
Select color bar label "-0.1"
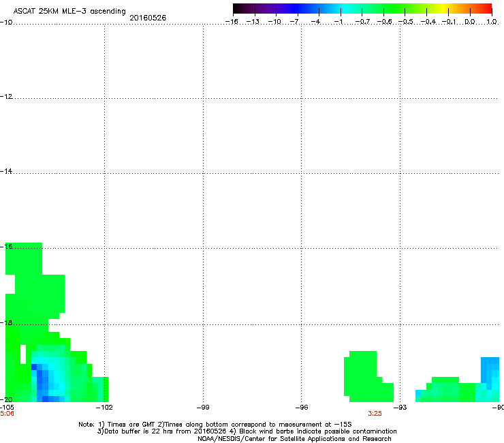pyautogui.click(x=449, y=22)
